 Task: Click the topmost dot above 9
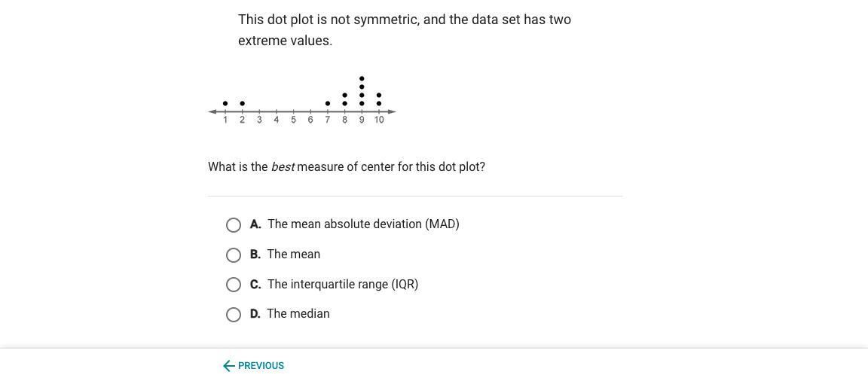coord(362,78)
